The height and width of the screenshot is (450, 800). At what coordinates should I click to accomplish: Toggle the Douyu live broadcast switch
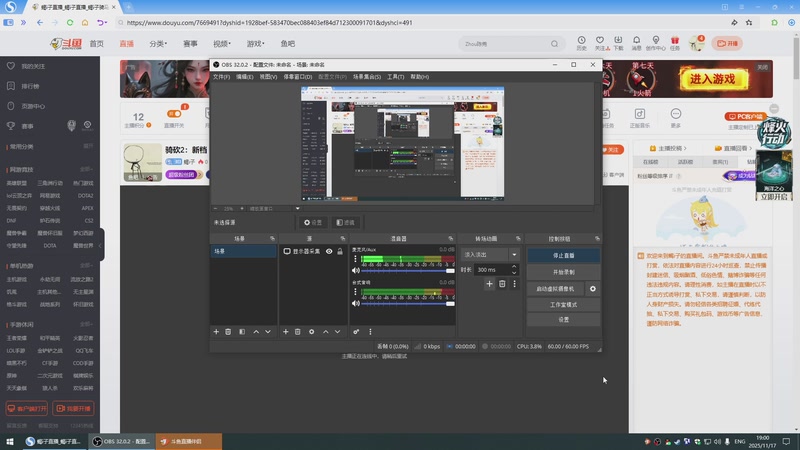coord(174,114)
